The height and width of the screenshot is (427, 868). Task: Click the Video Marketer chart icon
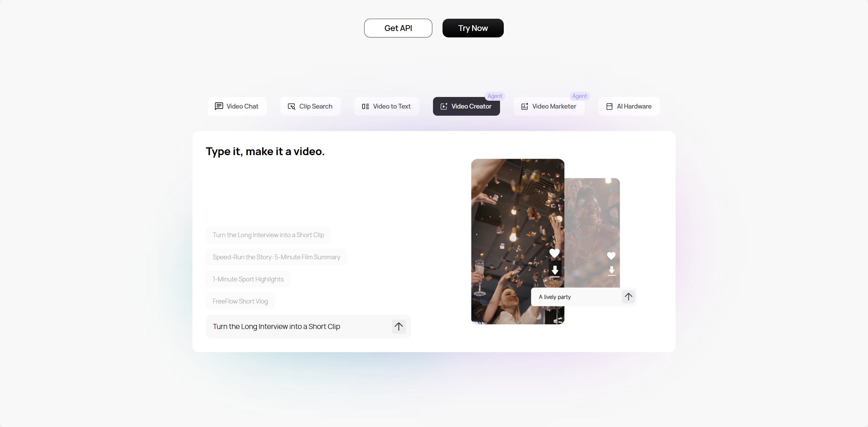pyautogui.click(x=525, y=106)
